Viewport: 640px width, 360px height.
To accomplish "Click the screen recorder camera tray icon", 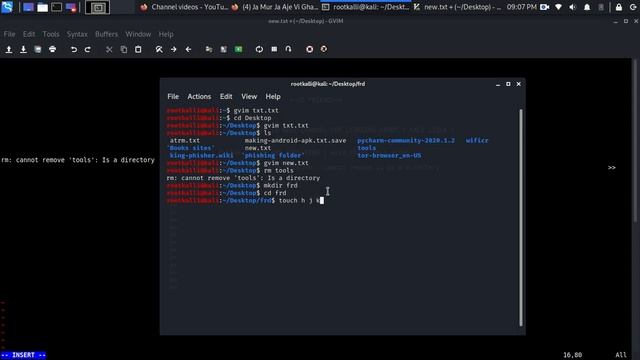I will click(x=544, y=7).
